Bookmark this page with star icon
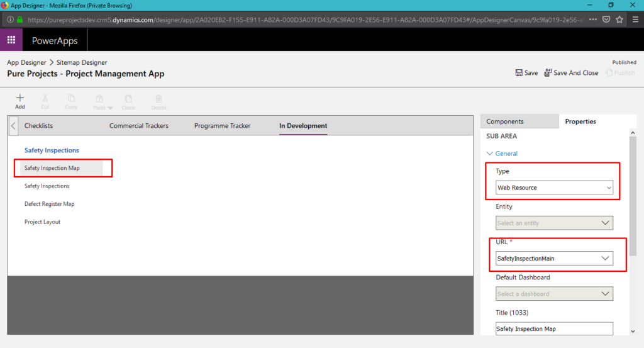 click(619, 20)
